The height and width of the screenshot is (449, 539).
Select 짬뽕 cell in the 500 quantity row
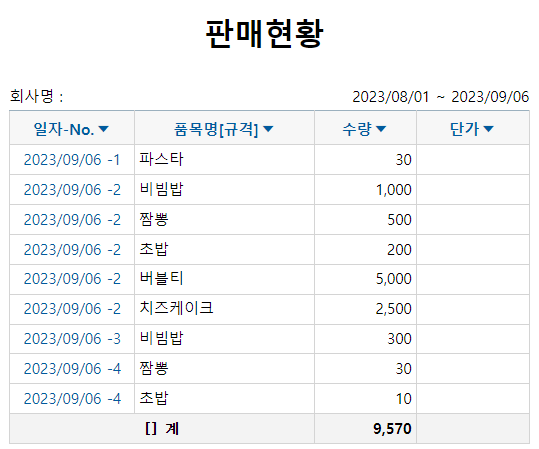[224, 219]
